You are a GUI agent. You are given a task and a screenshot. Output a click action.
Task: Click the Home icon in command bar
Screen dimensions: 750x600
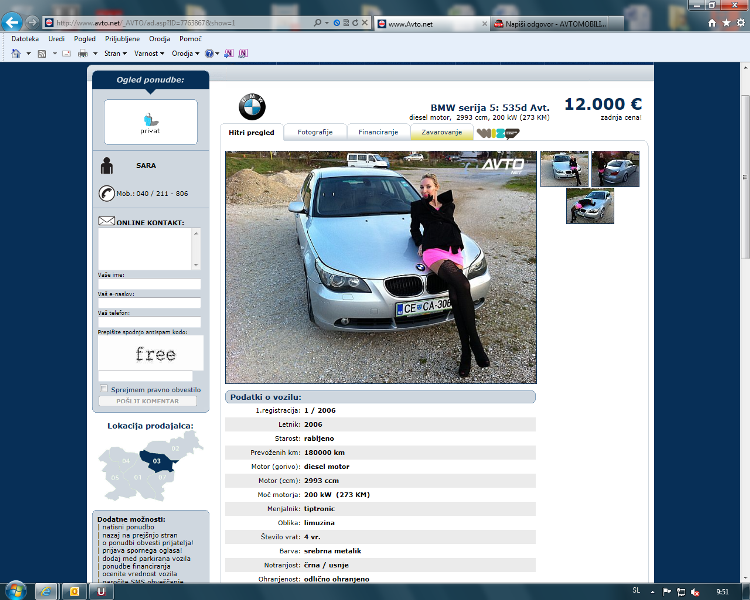pyautogui.click(x=16, y=53)
